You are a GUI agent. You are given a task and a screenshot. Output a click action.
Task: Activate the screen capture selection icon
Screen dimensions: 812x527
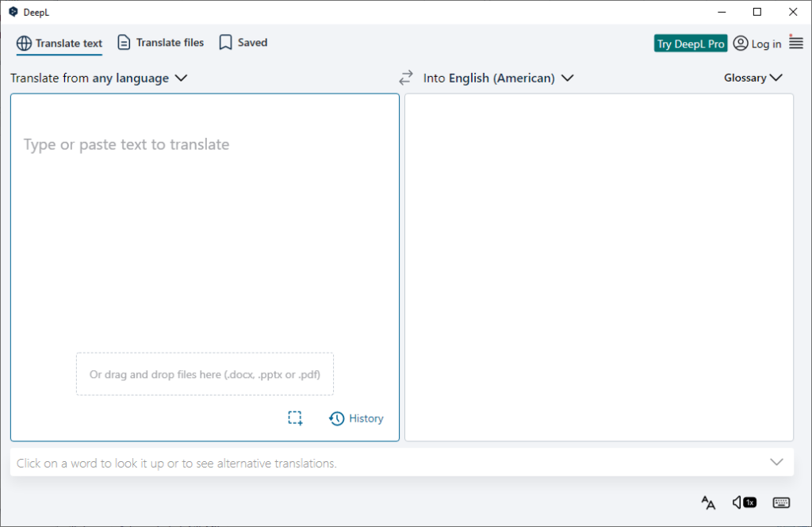pos(295,418)
